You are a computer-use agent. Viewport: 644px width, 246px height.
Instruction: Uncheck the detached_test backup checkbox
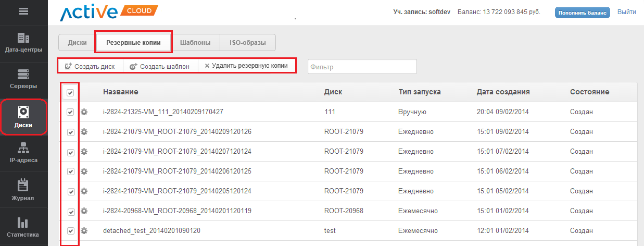coord(71,231)
